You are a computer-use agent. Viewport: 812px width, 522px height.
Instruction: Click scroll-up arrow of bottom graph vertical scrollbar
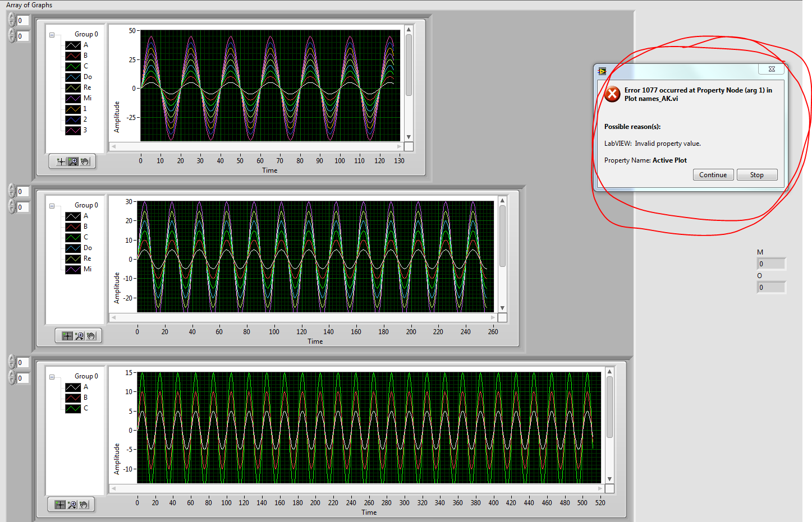click(609, 372)
